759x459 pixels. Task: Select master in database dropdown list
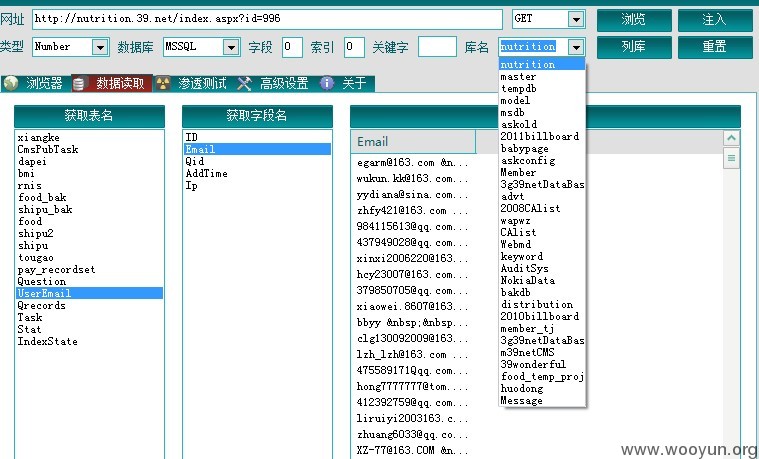[x=542, y=76]
